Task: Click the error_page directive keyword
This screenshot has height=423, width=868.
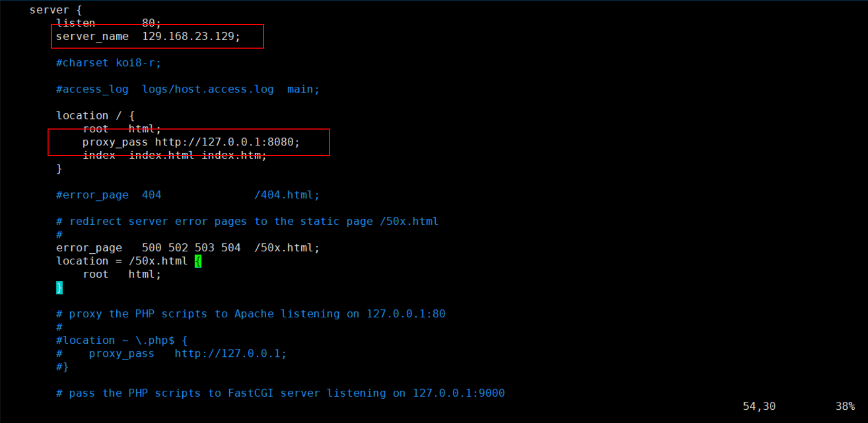Action: [x=89, y=248]
